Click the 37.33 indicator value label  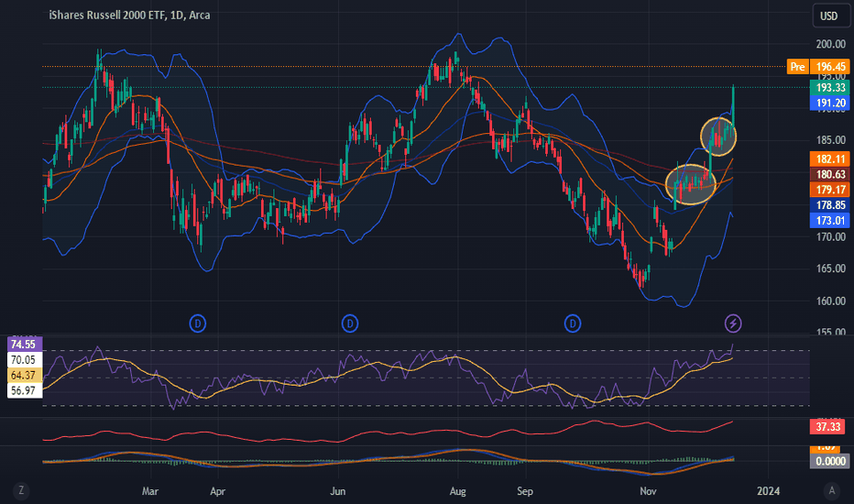click(829, 427)
